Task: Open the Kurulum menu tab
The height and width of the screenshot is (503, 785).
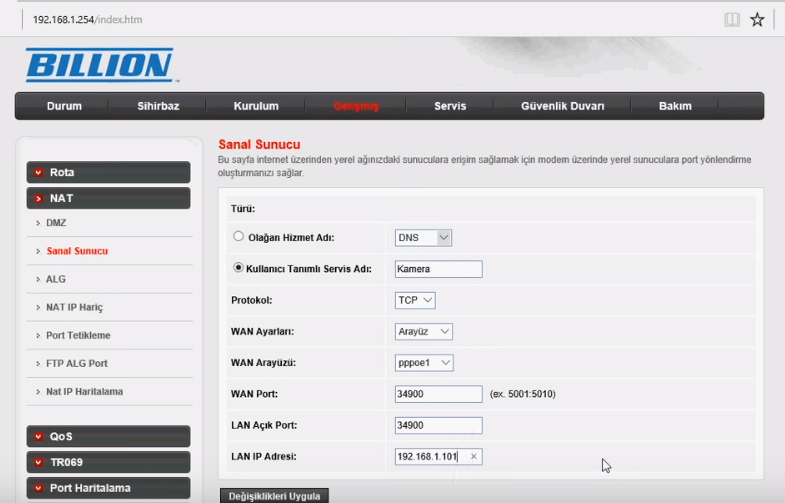Action: click(256, 106)
